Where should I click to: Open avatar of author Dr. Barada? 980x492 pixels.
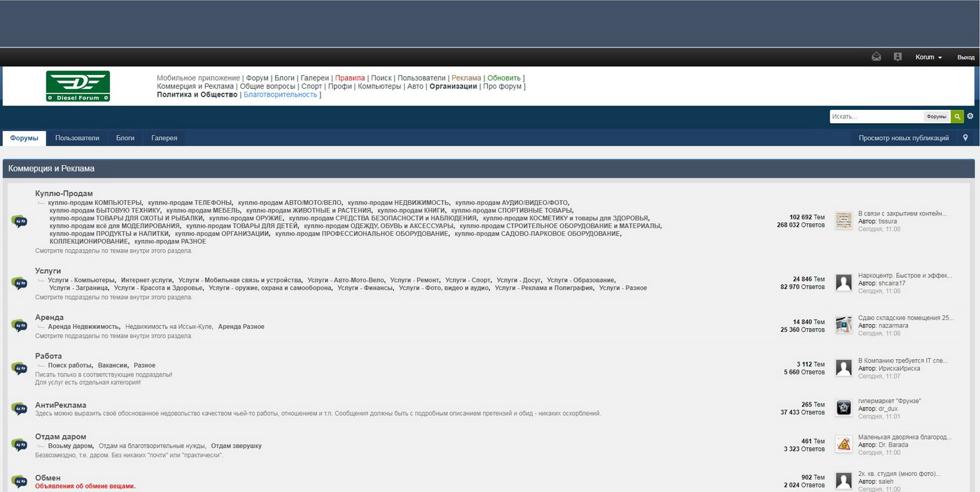(844, 444)
